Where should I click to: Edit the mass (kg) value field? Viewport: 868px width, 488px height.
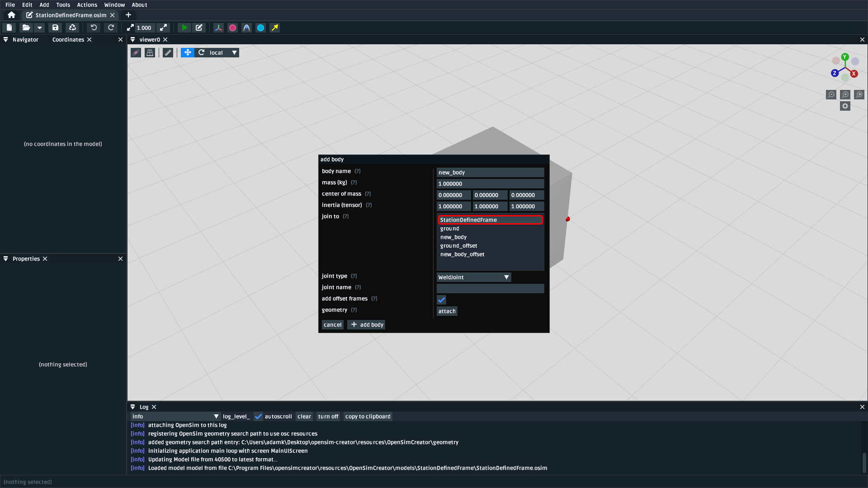[x=490, y=184]
